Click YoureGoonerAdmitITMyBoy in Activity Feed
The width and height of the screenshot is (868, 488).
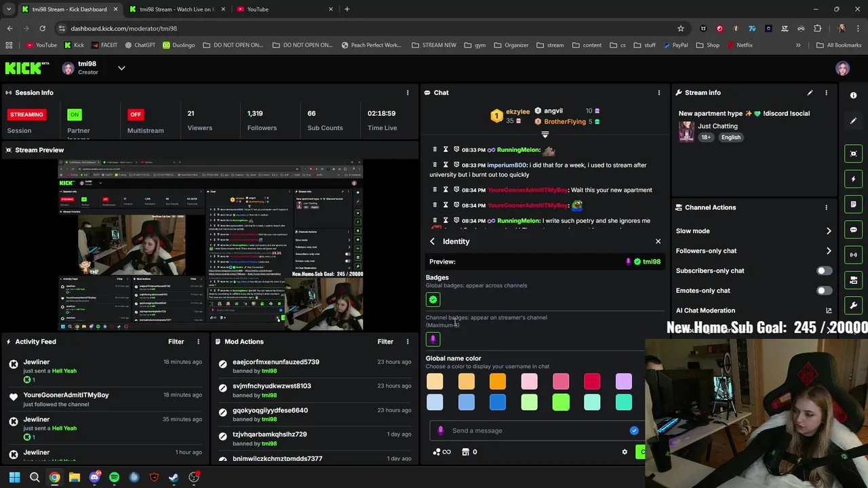pyautogui.click(x=66, y=395)
